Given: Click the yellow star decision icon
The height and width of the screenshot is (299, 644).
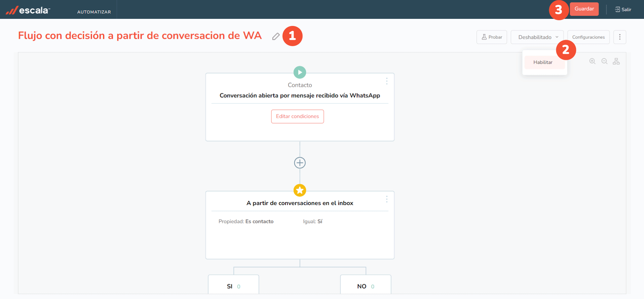Looking at the screenshot, I should [300, 191].
